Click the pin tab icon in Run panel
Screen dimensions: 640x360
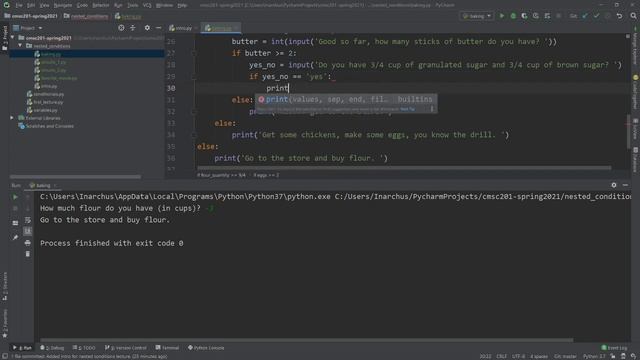15,237
